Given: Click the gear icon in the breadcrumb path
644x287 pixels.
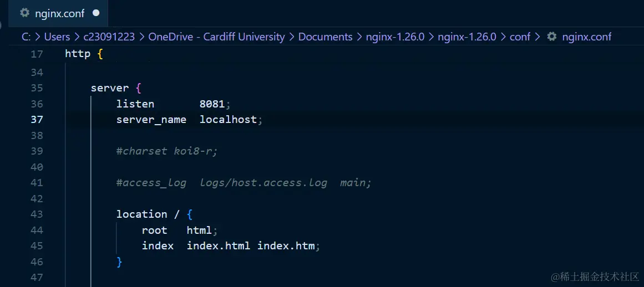Looking at the screenshot, I should coord(551,37).
